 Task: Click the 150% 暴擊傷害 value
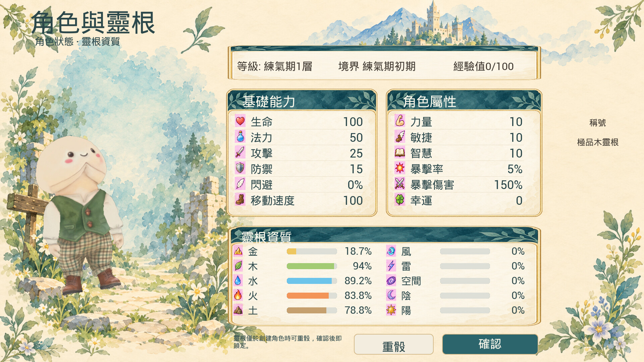(x=508, y=185)
